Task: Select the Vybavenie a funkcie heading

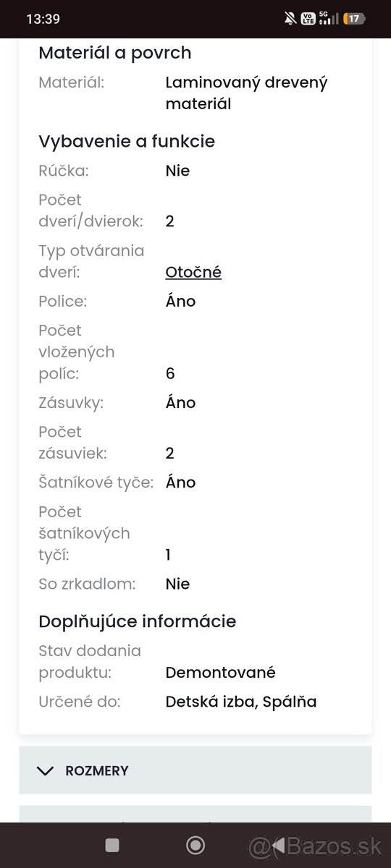Action: click(x=127, y=141)
